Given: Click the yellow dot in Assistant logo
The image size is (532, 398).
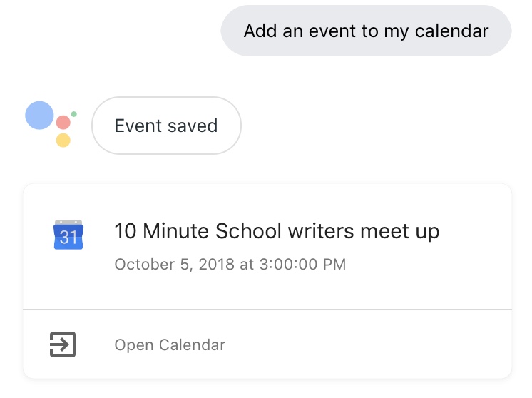Looking at the screenshot, I should pyautogui.click(x=63, y=140).
